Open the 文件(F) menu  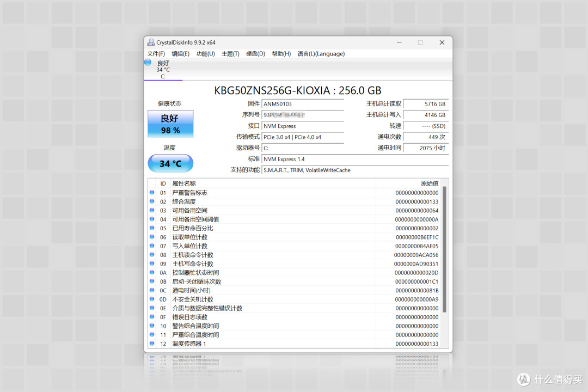[156, 54]
